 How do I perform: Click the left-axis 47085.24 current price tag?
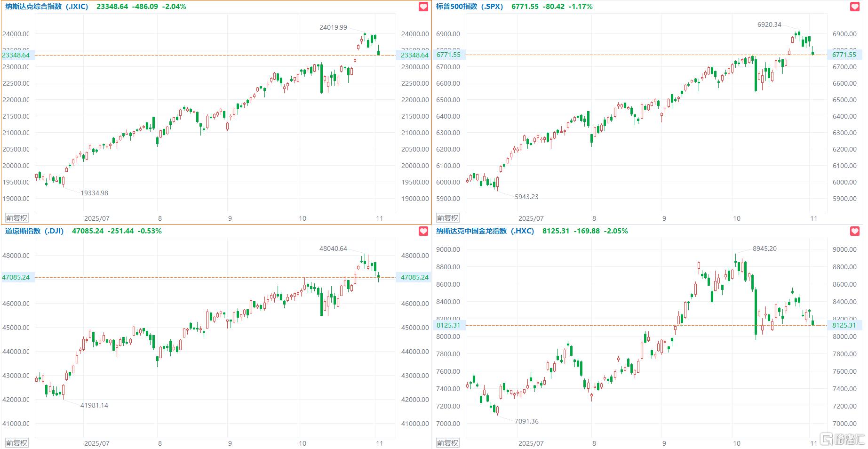(x=16, y=277)
